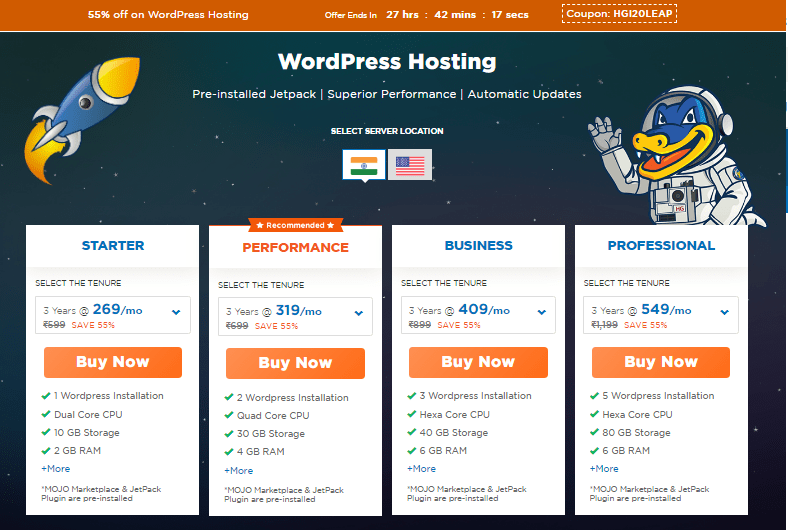788x530 pixels.
Task: Click checkmark beside Dual Core CPU
Action: click(x=46, y=414)
